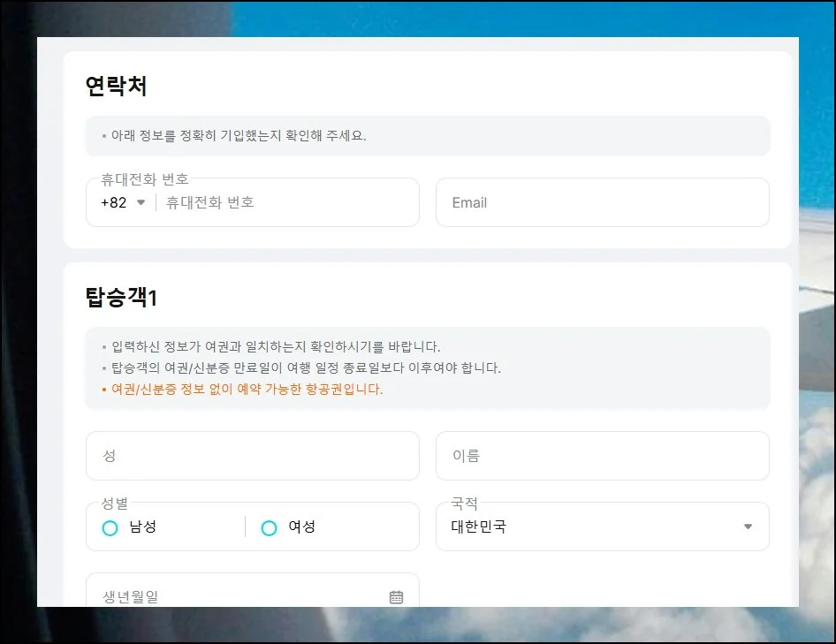Click into the Email field

[602, 202]
